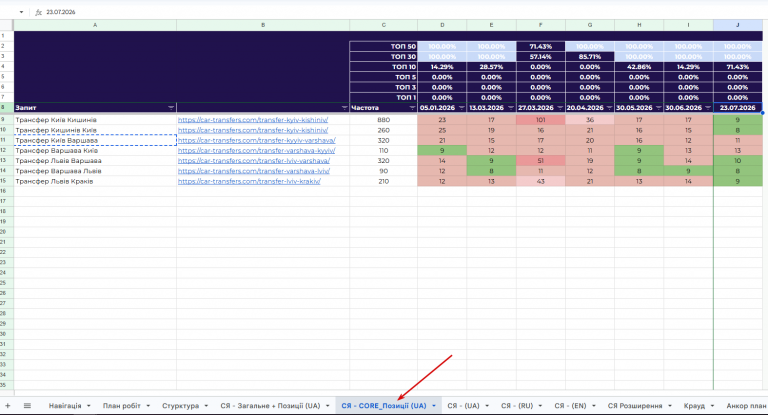
Task: Switch to the План робіт sheet tab
Action: (121, 406)
